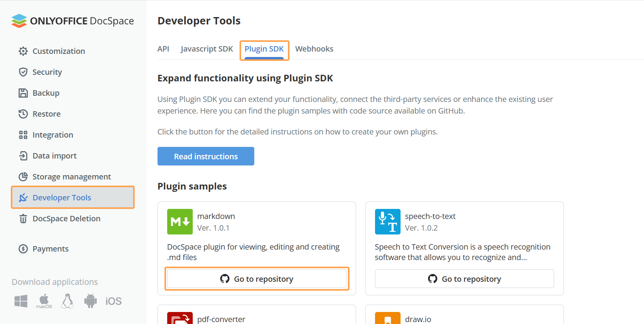The width and height of the screenshot is (644, 324).
Task: Click the Data import arrow icon
Action: pos(23,156)
